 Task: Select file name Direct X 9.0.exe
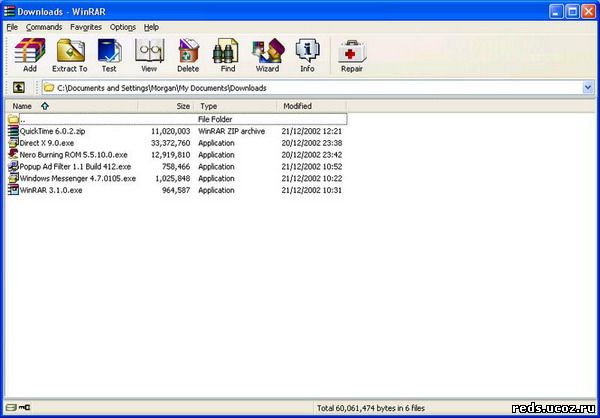click(x=47, y=143)
